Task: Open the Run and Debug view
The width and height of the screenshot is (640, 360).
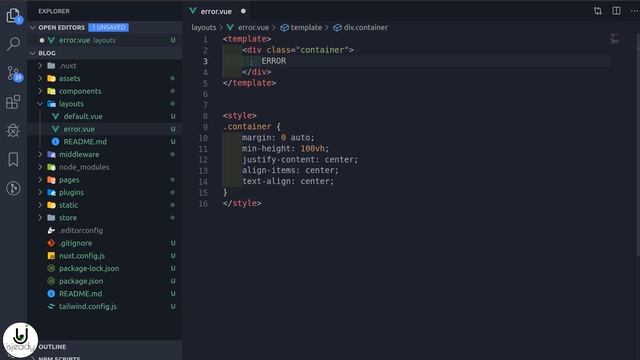Action: [x=13, y=131]
